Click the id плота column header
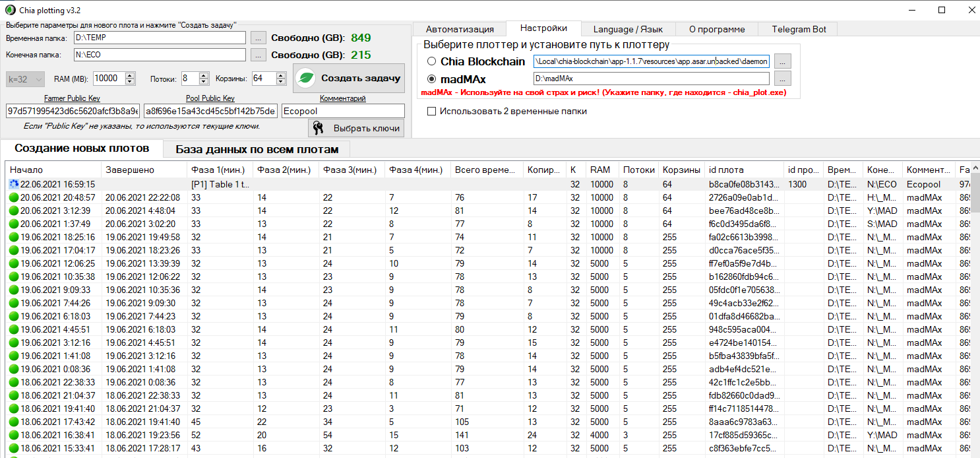The width and height of the screenshot is (980, 458). pos(745,170)
